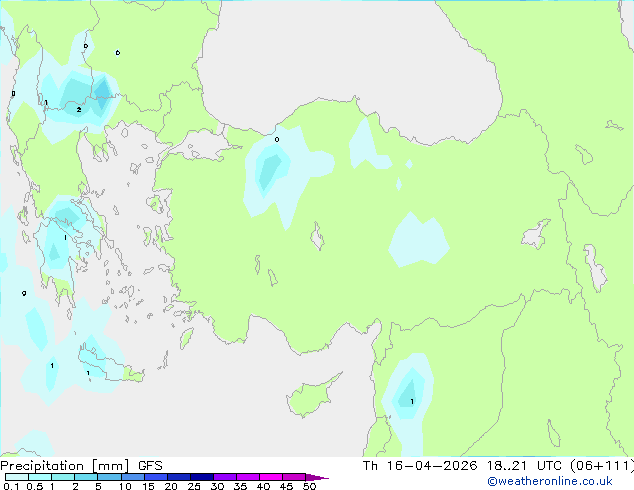Click the legend value label '50'
The height and width of the screenshot is (490, 634).
click(x=309, y=486)
